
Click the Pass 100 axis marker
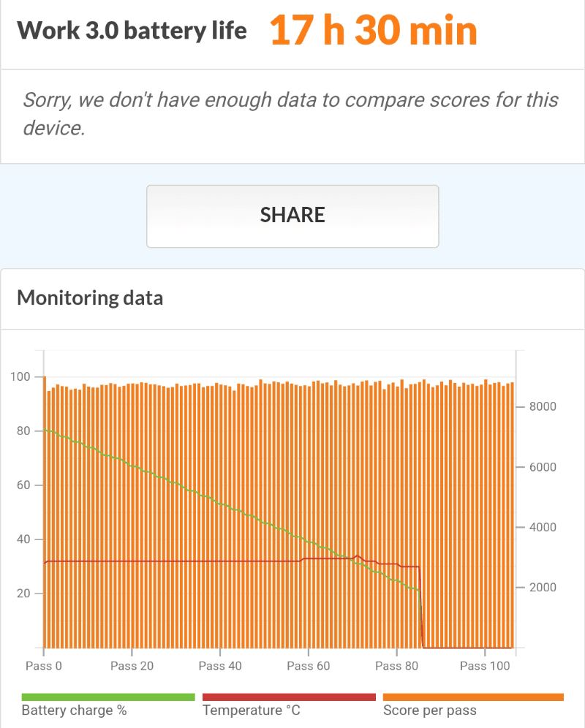(485, 666)
